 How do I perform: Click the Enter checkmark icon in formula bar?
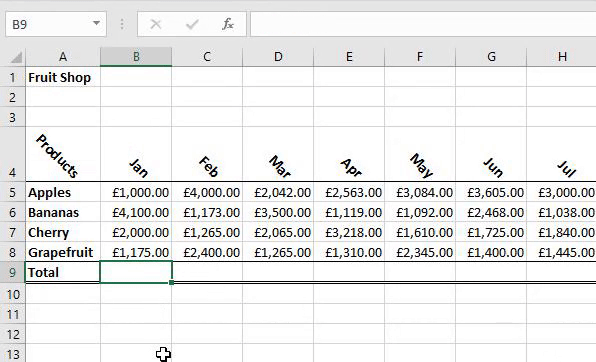192,24
